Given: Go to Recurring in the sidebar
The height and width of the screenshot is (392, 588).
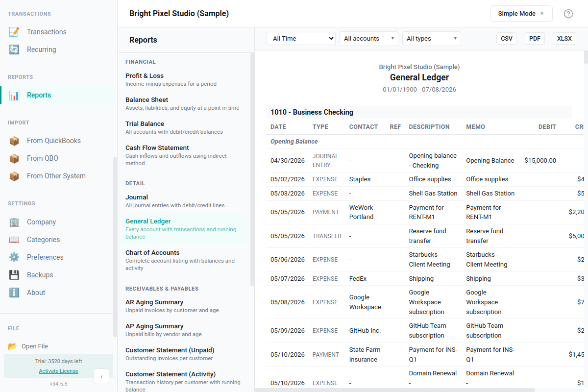Looking at the screenshot, I should [x=57, y=49].
